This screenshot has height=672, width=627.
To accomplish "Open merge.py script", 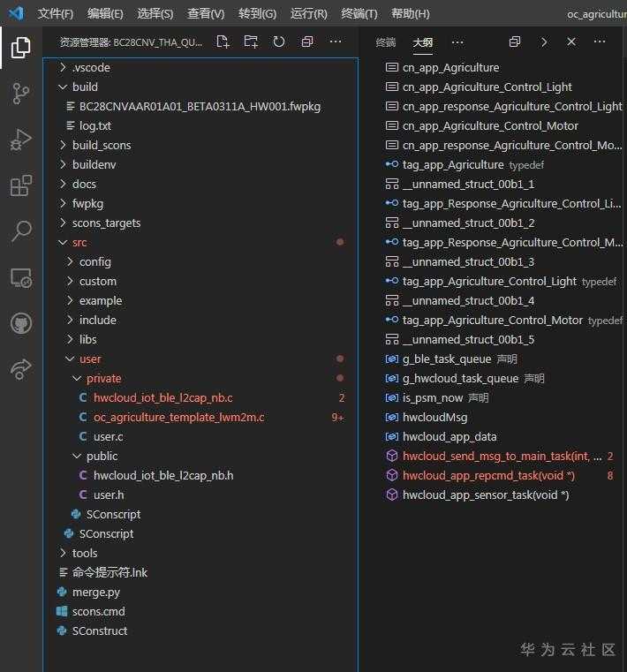I will [x=201, y=593].
